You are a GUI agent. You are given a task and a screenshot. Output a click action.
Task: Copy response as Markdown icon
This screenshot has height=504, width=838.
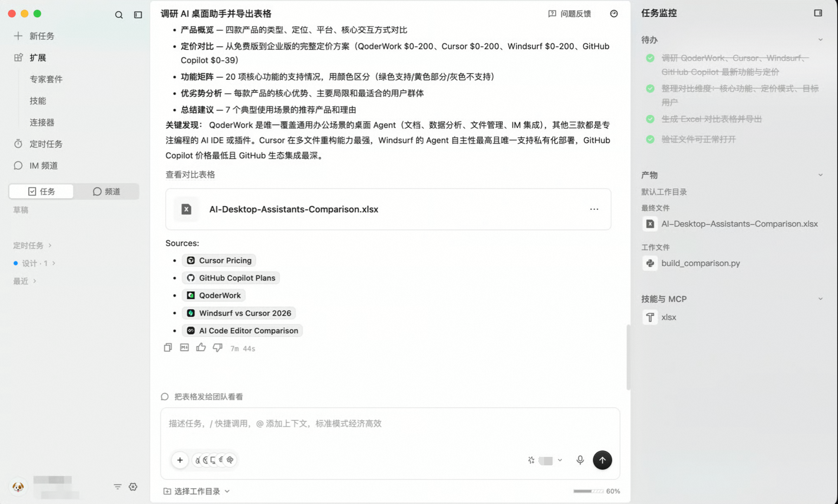pos(184,348)
